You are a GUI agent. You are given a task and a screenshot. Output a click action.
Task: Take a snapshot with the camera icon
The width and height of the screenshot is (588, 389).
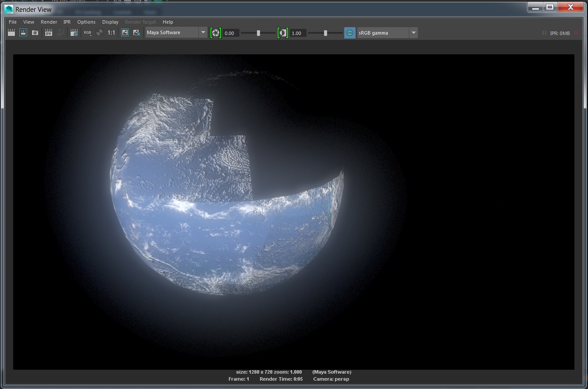(x=35, y=32)
